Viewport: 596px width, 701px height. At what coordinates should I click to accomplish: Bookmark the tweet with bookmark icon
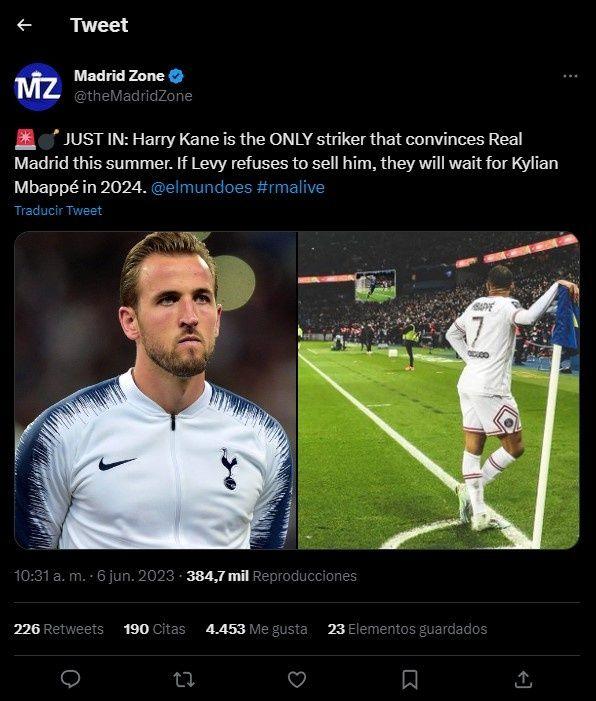[x=410, y=680]
